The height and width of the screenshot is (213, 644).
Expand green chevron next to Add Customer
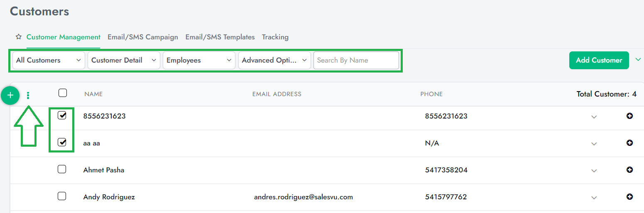tap(638, 60)
